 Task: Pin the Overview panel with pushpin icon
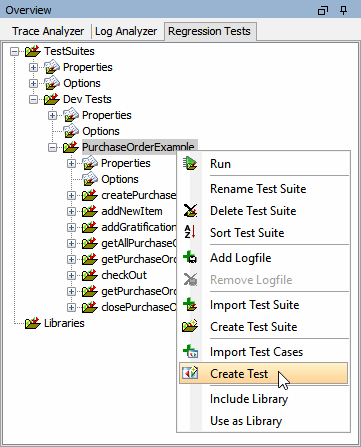click(343, 10)
